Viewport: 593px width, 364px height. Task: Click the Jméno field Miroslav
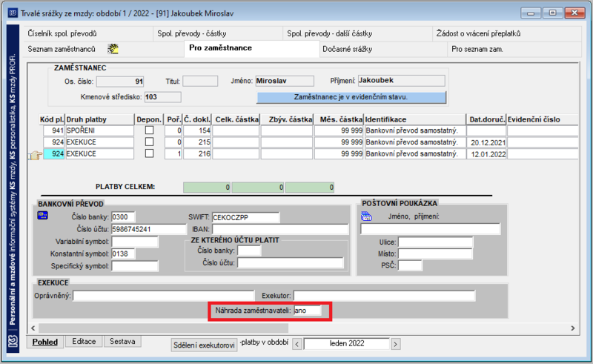[285, 81]
